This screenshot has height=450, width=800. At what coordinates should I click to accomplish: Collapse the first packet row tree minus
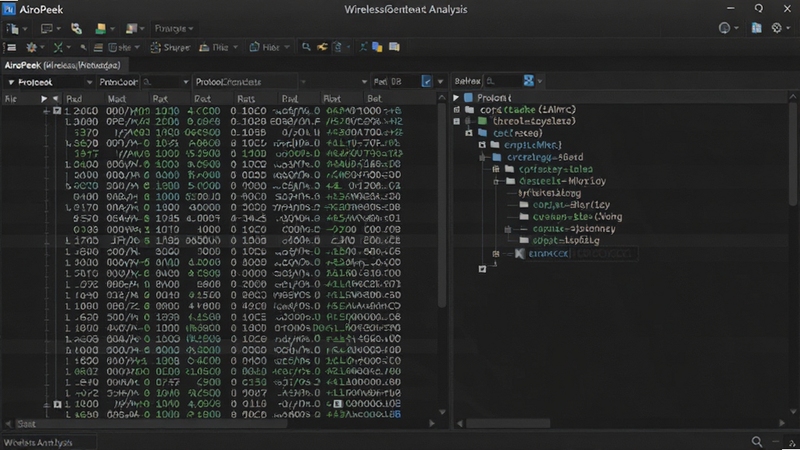click(46, 111)
